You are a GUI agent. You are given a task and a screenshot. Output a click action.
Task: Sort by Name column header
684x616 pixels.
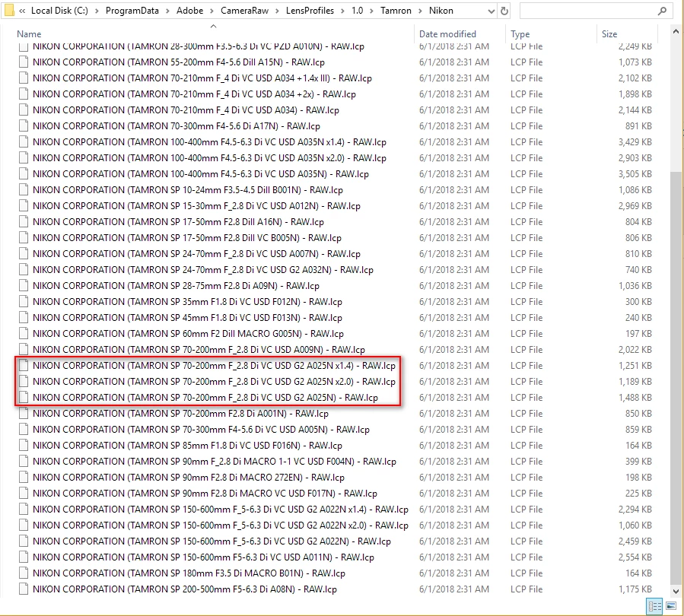29,34
